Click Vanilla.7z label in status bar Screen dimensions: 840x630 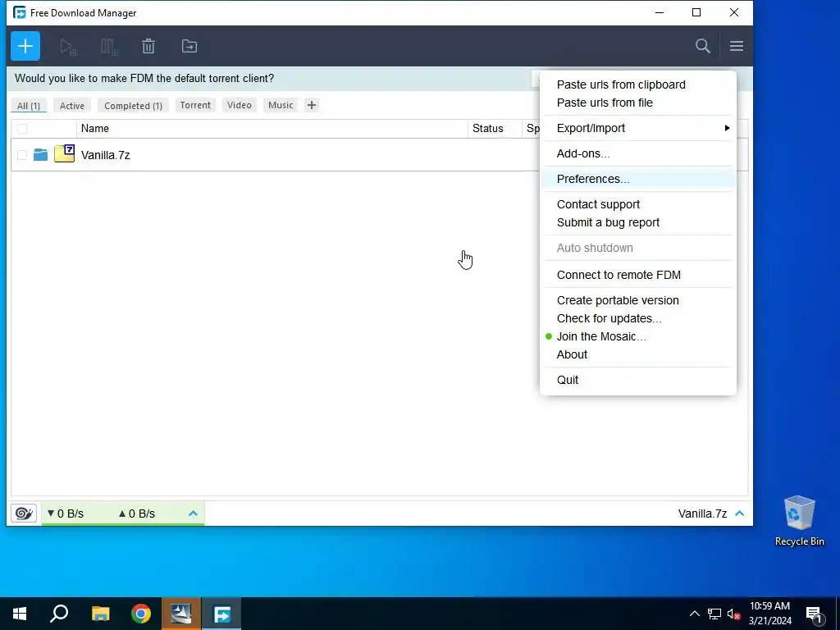point(702,514)
